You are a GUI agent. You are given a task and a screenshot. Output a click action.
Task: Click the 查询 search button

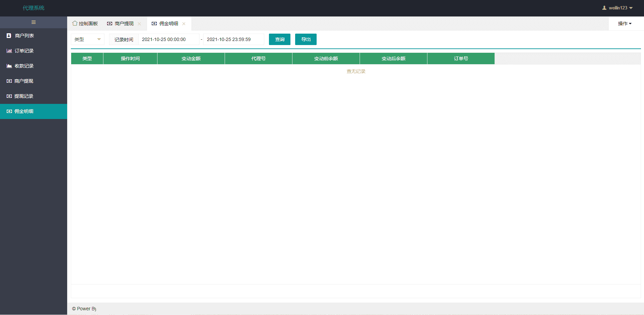[x=279, y=39]
